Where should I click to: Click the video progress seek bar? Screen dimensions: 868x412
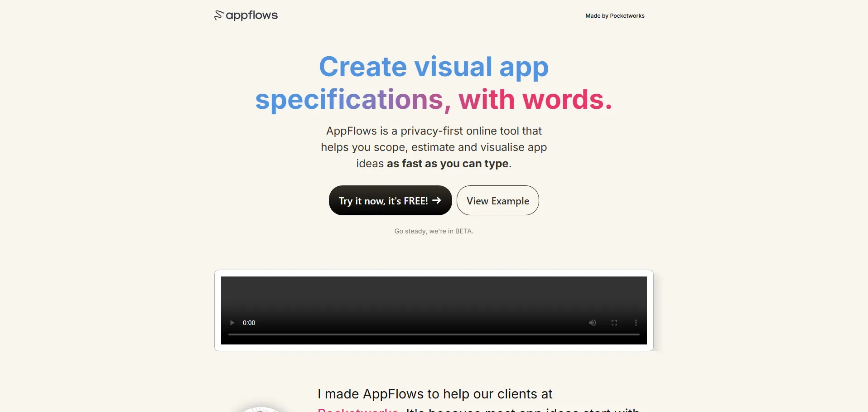pos(434,334)
